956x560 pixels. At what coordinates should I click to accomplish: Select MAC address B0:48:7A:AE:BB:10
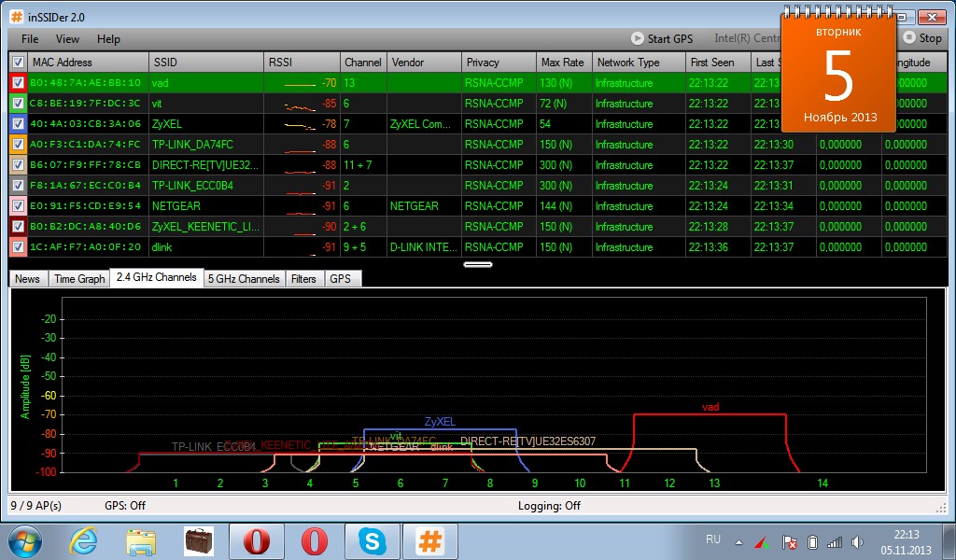click(x=85, y=83)
